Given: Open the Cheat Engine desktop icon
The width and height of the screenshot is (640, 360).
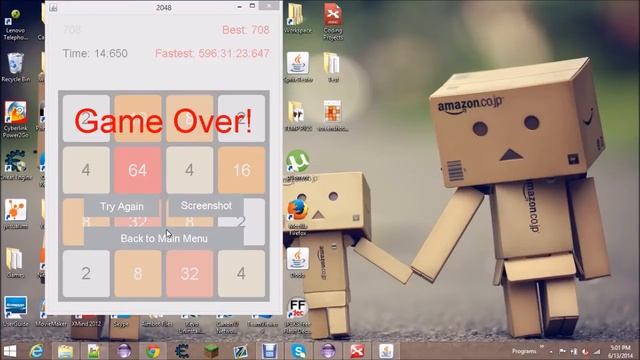Looking at the screenshot, I should (16, 166).
